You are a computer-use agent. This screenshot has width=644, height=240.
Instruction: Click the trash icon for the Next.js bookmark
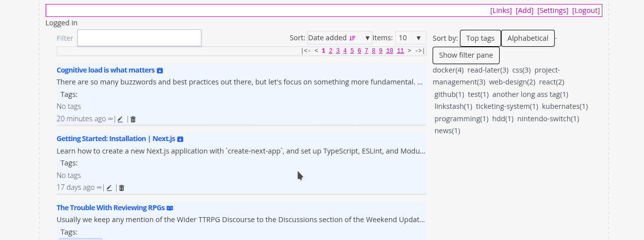click(122, 188)
